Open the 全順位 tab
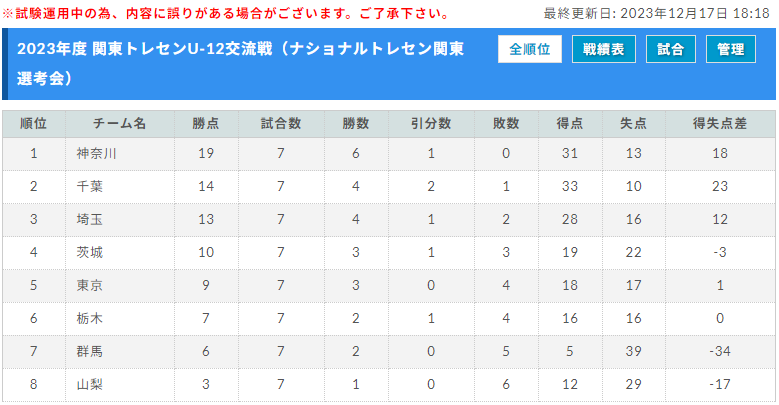This screenshot has width=779, height=405. 530,49
